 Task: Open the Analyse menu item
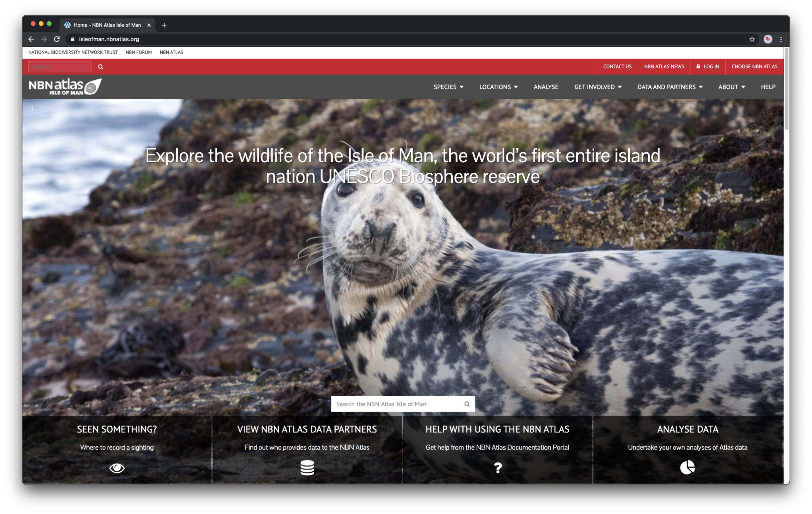pos(546,87)
